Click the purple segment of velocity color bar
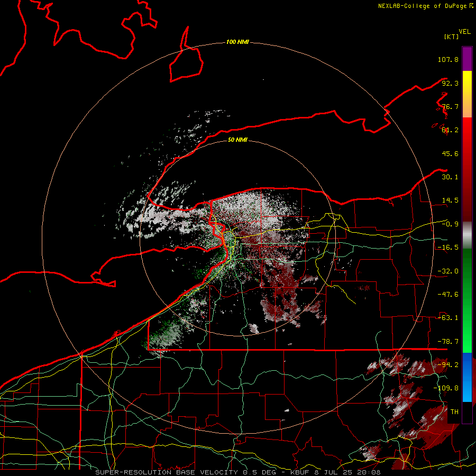 (x=467, y=59)
